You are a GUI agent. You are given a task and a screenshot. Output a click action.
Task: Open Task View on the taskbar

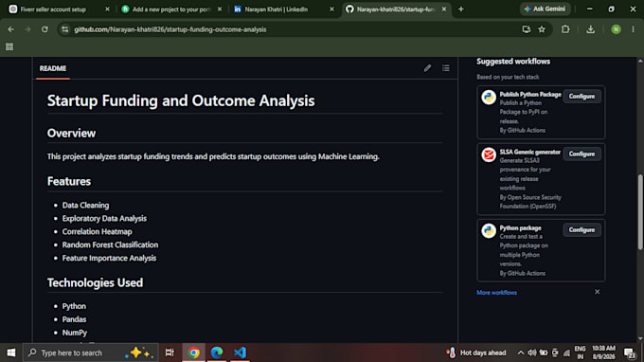[170, 353]
